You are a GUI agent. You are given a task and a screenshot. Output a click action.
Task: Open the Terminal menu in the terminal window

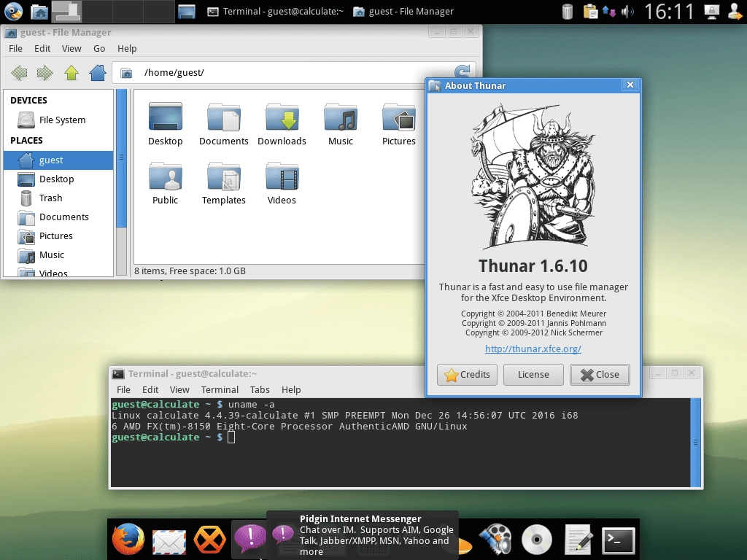tap(220, 389)
